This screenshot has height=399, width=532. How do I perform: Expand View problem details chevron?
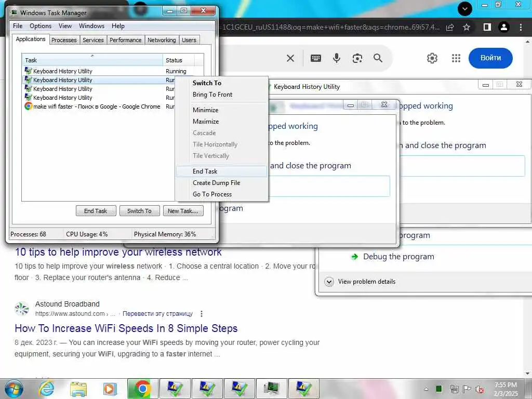pos(329,282)
